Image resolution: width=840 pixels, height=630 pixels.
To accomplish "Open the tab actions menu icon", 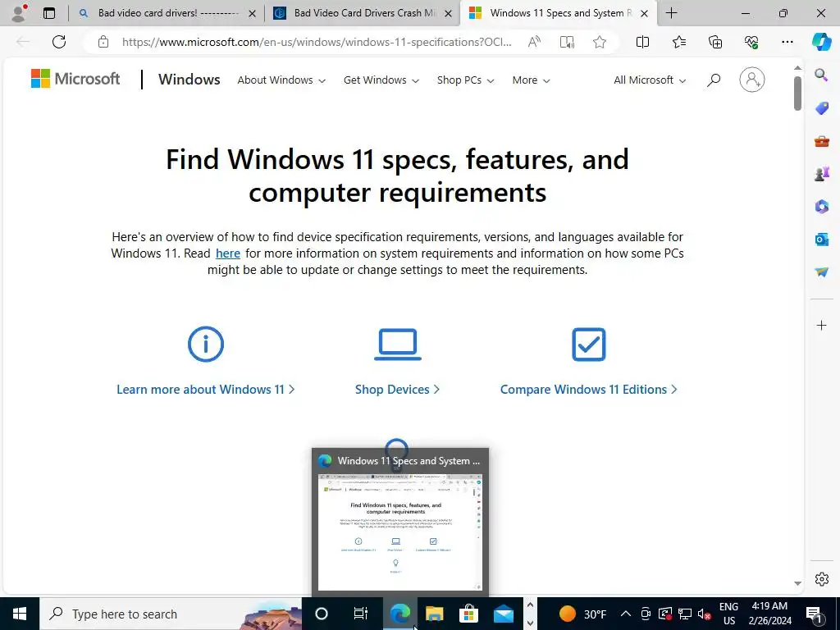I will pos(49,13).
